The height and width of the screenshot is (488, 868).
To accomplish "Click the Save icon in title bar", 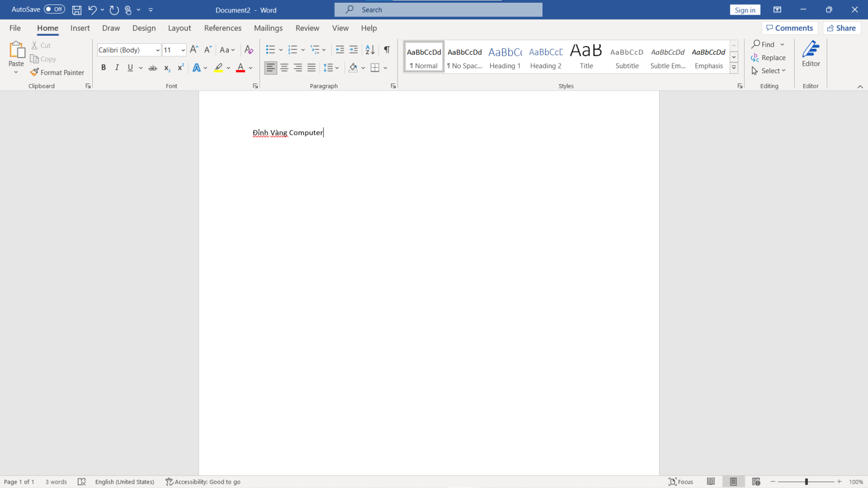I will [77, 10].
